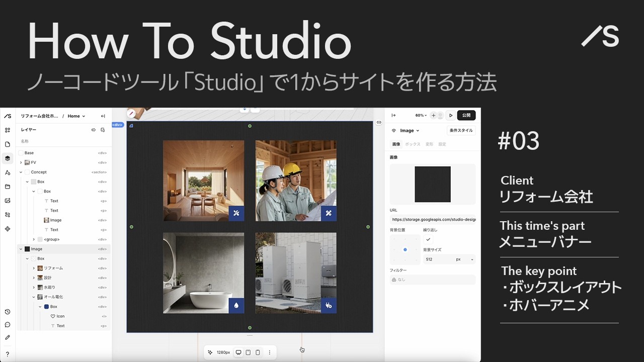Open the Styles and fonts panel icon
644x362 pixels.
(8, 172)
